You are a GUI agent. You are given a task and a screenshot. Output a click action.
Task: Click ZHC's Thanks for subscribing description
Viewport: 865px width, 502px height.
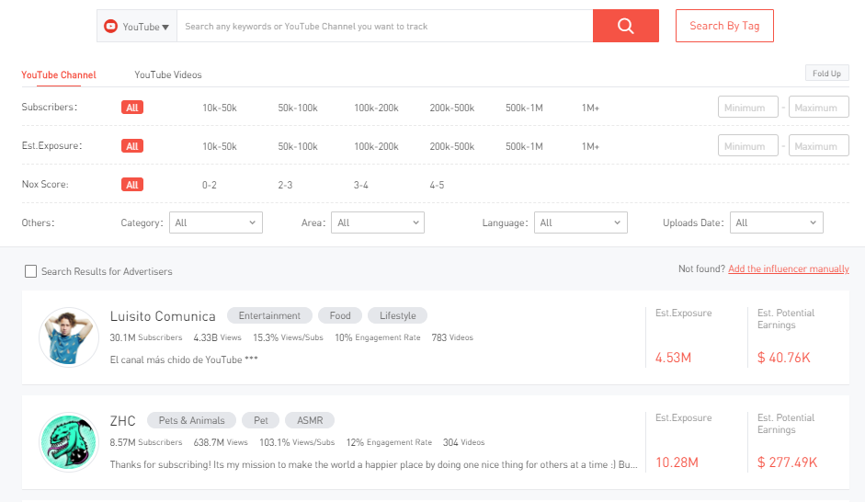tap(373, 464)
